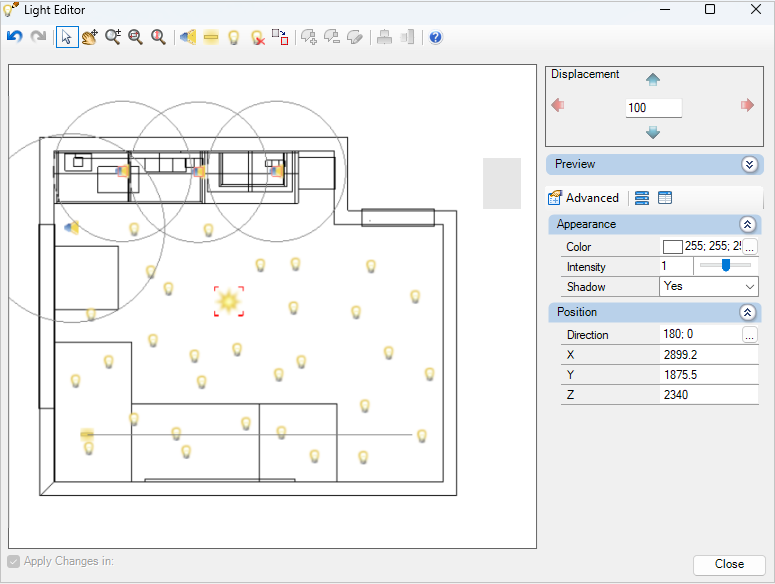
Task: Add a spotlight with the toolbar icon
Action: 188,37
